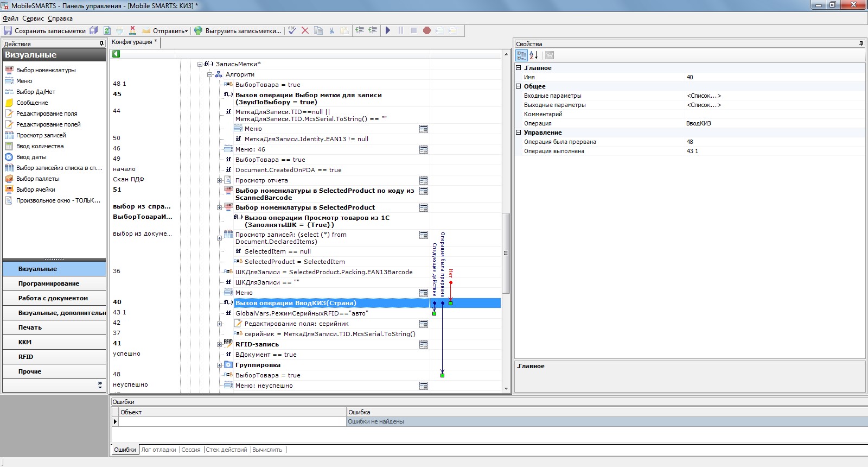The width and height of the screenshot is (868, 467).
Task: Click the pause debugging icon
Action: point(401,31)
